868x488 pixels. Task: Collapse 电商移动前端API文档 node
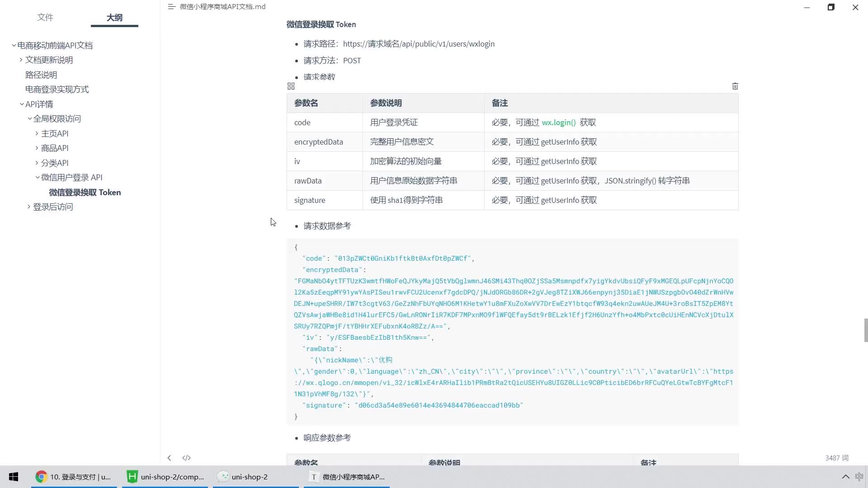tap(14, 45)
